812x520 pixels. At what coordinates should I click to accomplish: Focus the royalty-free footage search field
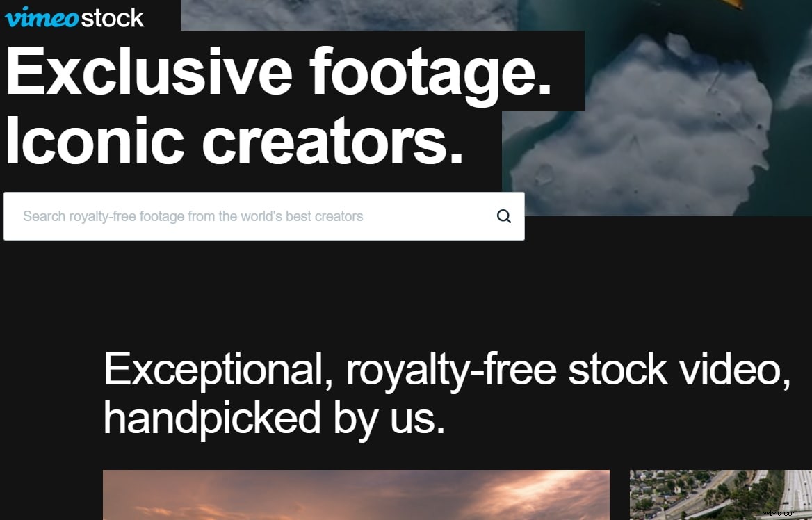[264, 216]
